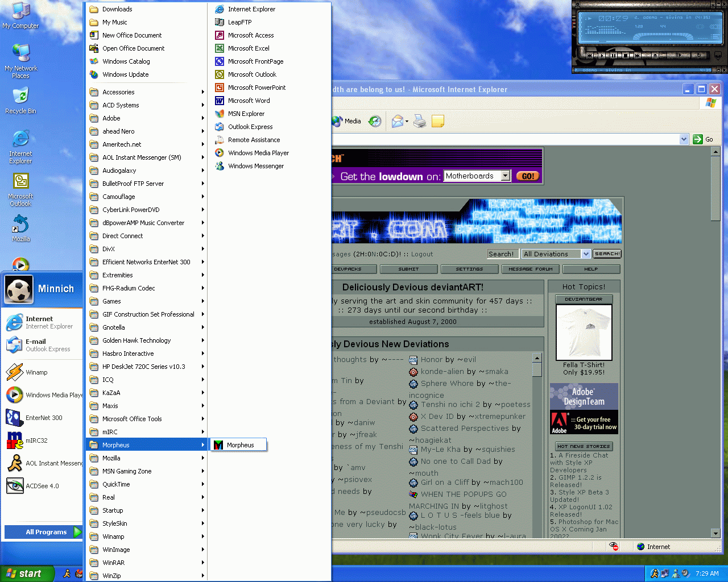The width and height of the screenshot is (728, 582).
Task: Open the Morpheus folder in All Programs
Action: click(146, 445)
